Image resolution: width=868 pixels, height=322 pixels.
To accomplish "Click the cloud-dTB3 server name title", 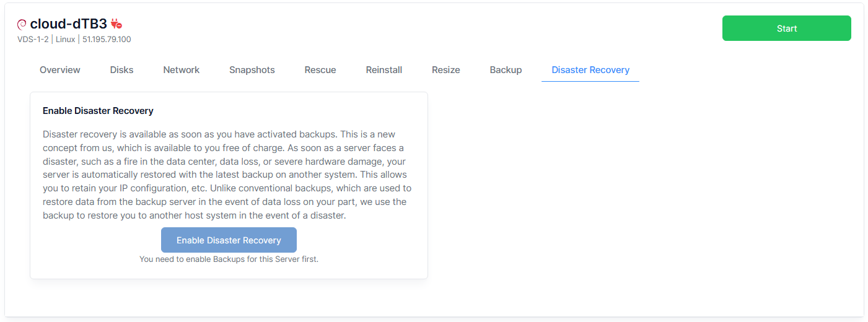I will click(x=68, y=24).
